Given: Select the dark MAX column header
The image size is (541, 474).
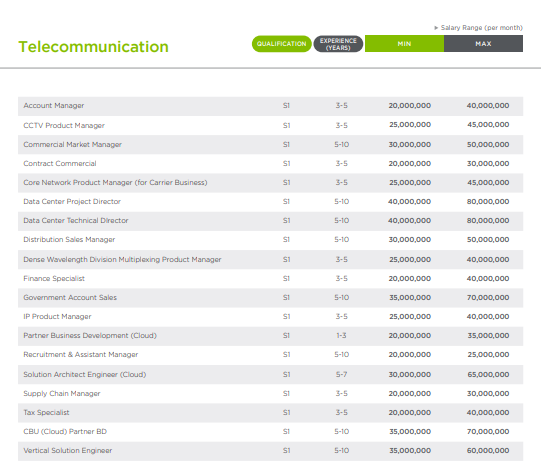Looking at the screenshot, I should [x=483, y=44].
